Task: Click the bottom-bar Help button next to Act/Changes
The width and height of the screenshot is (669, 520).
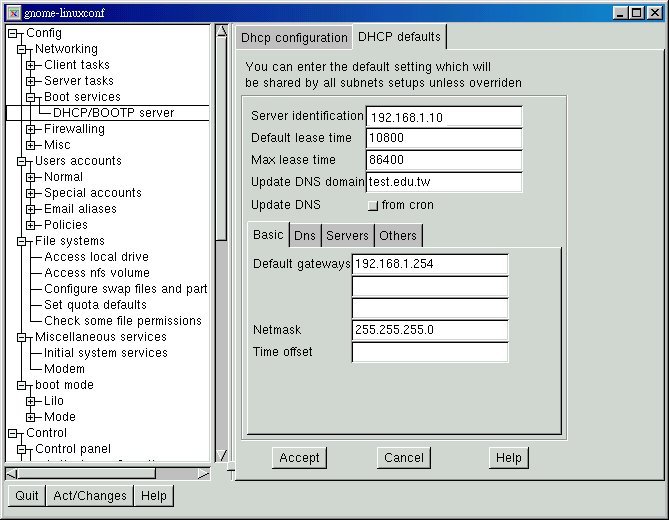Action: [x=154, y=496]
